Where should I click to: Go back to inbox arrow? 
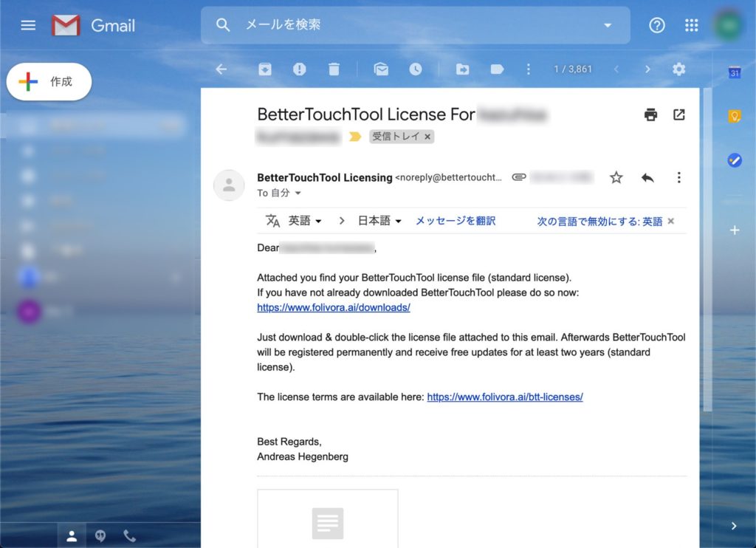221,69
